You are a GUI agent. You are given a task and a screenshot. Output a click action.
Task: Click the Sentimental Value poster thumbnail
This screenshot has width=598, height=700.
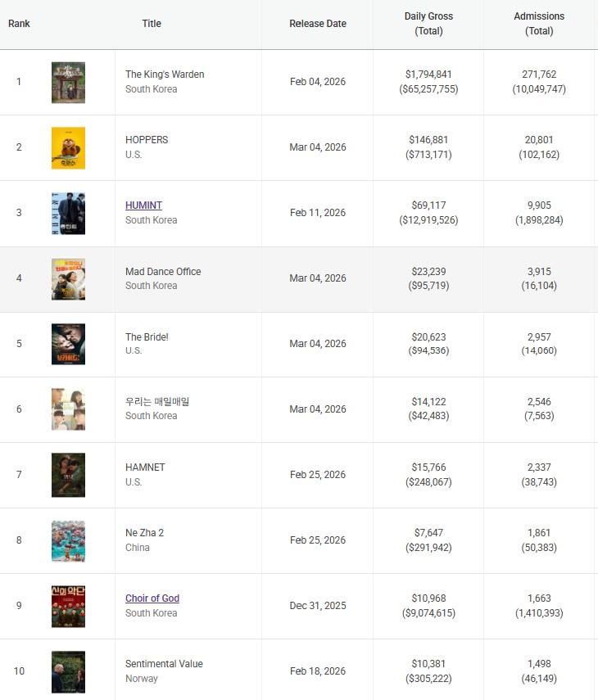point(68,671)
